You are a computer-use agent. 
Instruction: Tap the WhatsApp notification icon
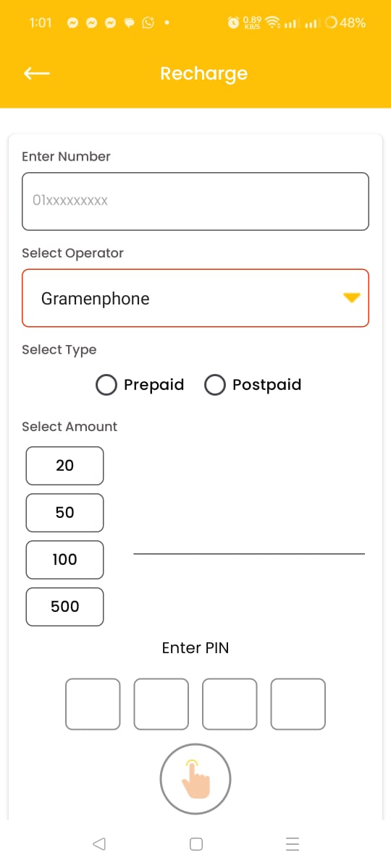[x=148, y=22]
